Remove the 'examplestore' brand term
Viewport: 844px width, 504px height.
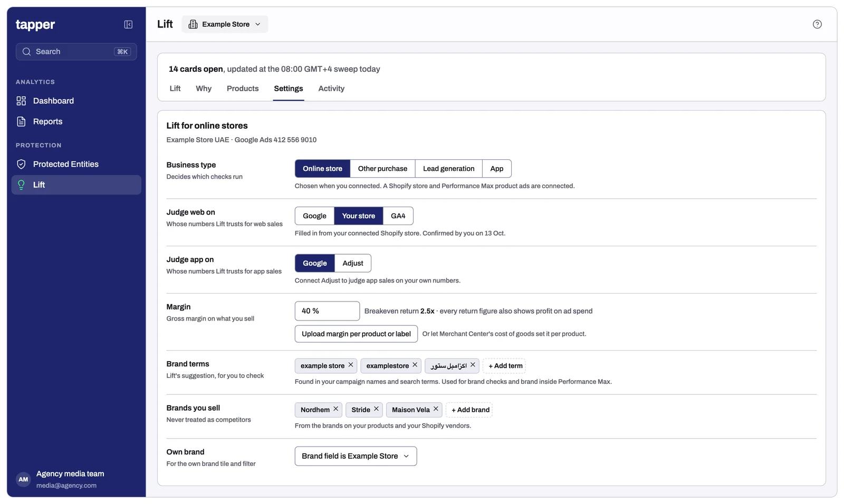point(415,365)
